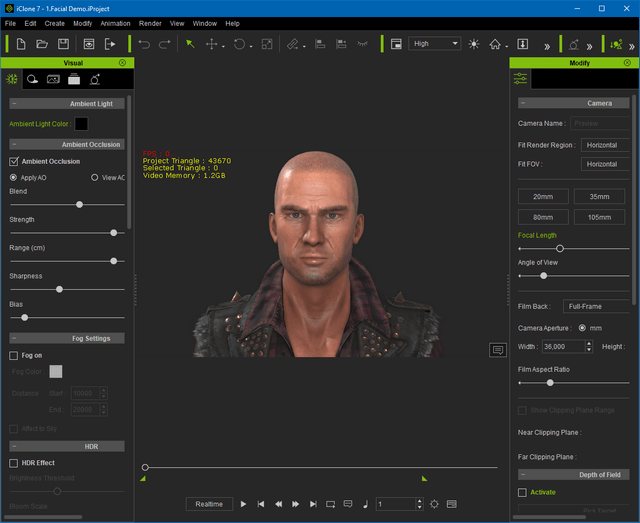Click the 35mm lens preset button

pyautogui.click(x=600, y=196)
